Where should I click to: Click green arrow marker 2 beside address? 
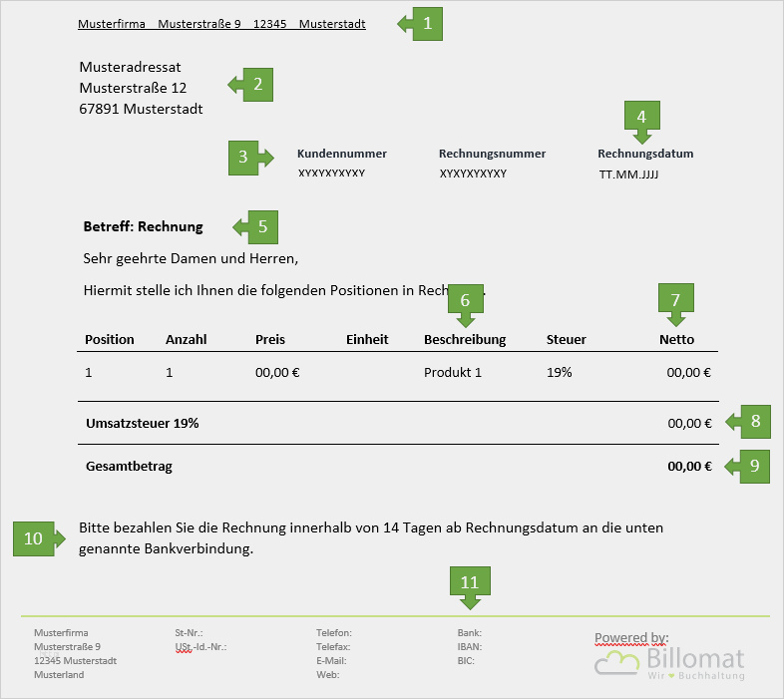coord(251,85)
